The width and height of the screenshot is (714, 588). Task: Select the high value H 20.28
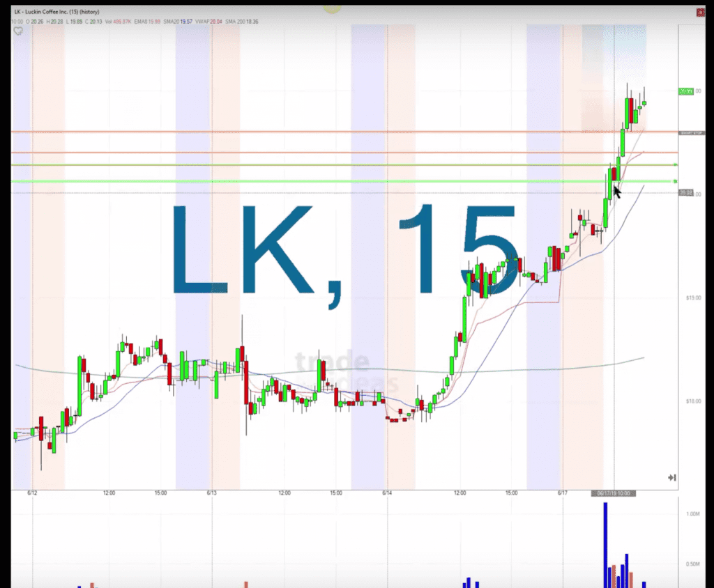54,22
